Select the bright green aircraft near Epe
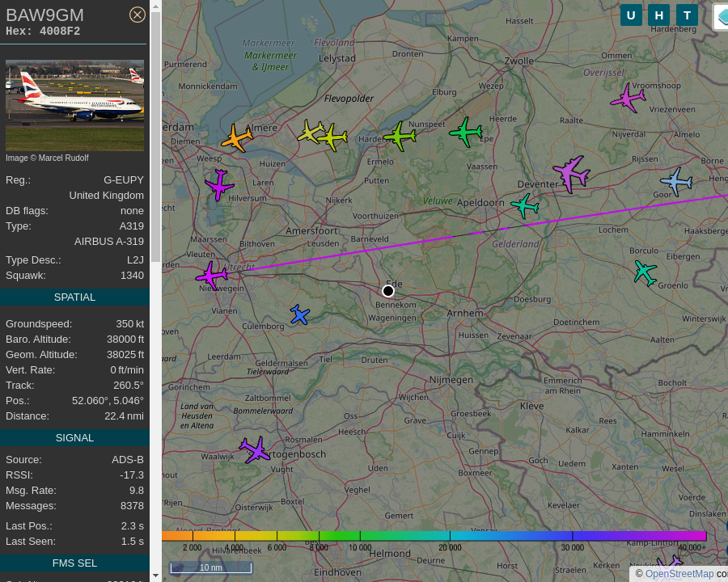 click(x=466, y=133)
